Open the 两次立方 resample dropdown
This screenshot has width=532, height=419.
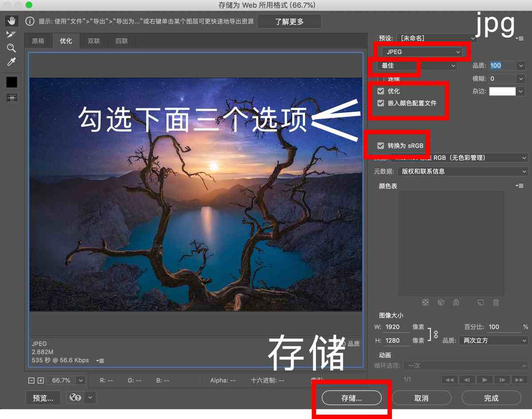tap(494, 341)
